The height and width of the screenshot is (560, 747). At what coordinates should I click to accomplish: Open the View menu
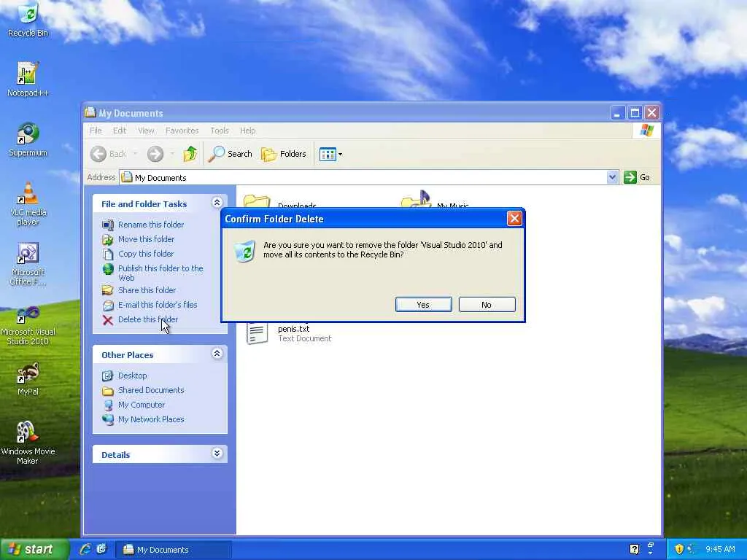[146, 131]
